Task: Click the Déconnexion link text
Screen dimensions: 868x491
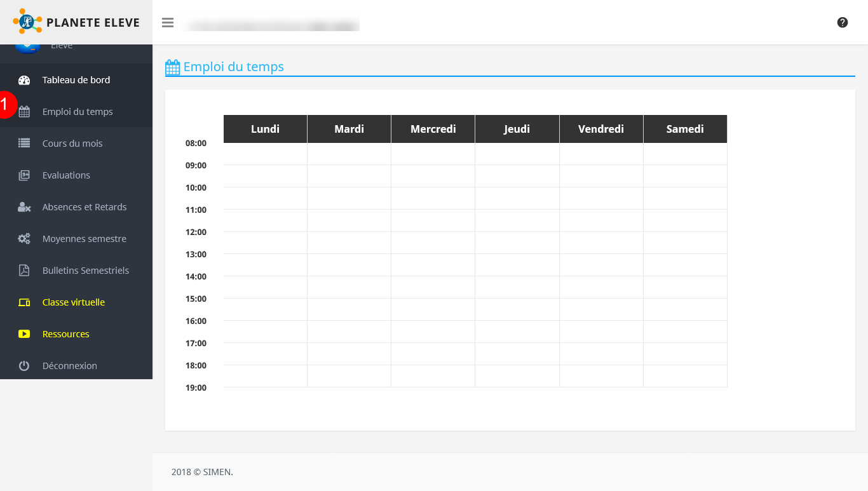Action: (70, 366)
